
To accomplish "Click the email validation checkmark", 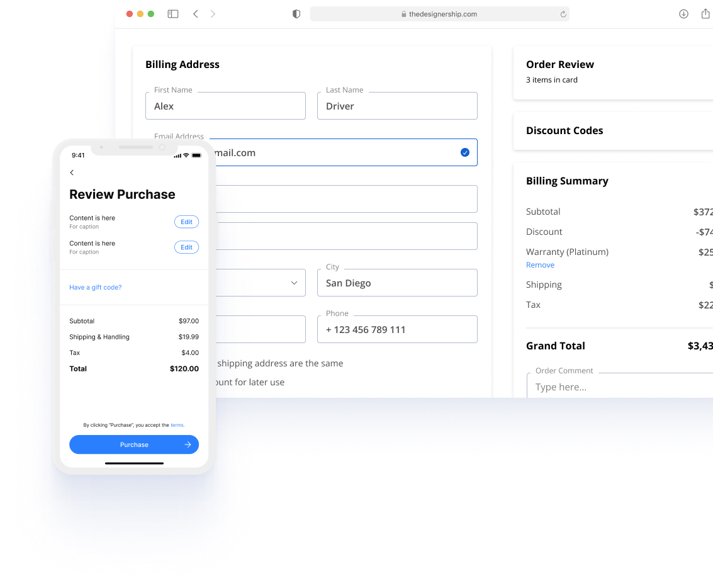I will point(464,152).
